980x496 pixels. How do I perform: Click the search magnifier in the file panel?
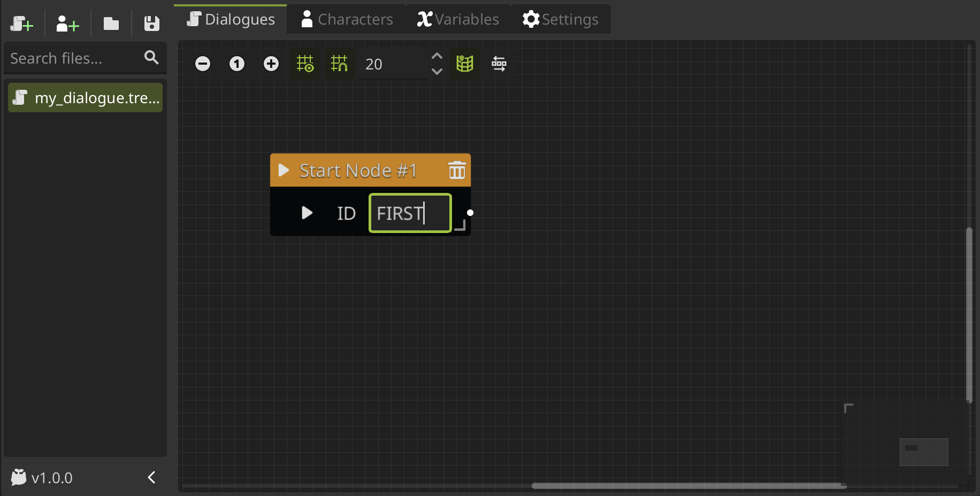[x=151, y=58]
